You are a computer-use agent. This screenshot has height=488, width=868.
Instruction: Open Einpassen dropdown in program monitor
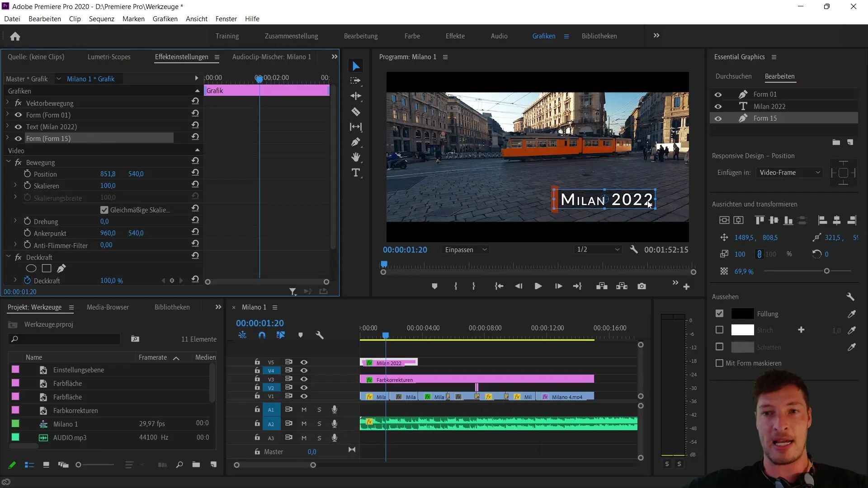point(467,250)
